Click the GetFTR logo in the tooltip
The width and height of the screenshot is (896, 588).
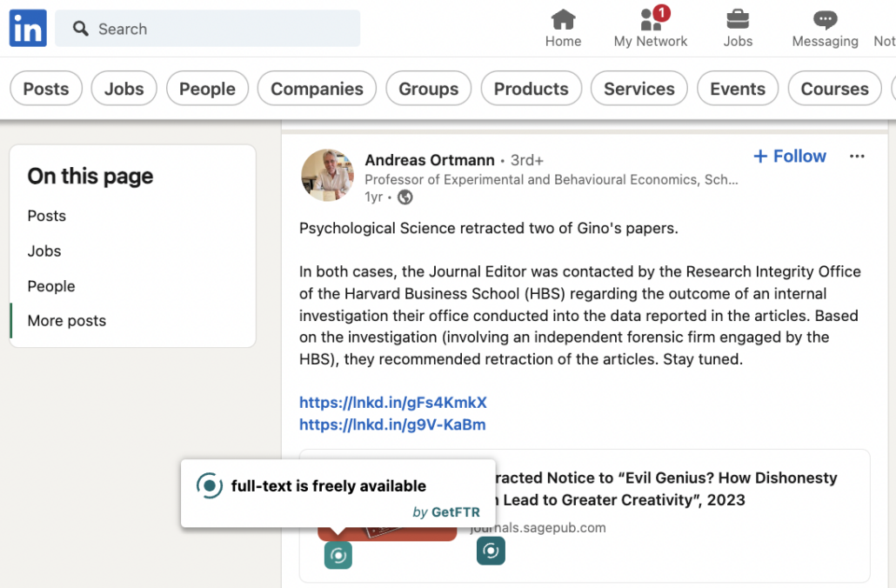(x=209, y=485)
